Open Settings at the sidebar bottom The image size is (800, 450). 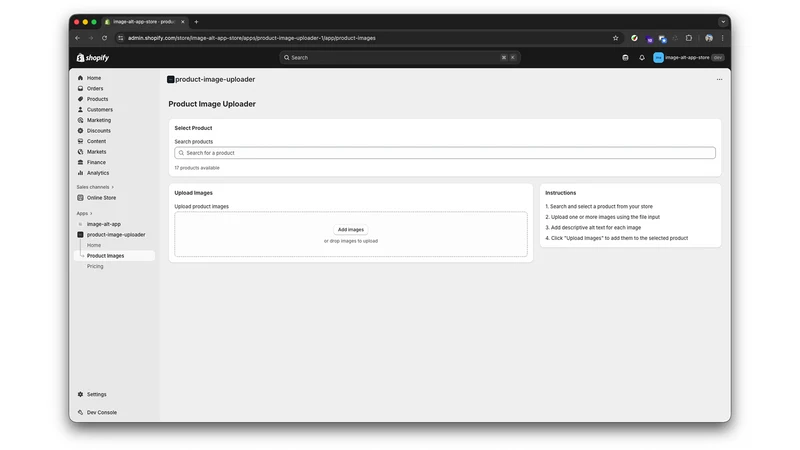point(96,394)
